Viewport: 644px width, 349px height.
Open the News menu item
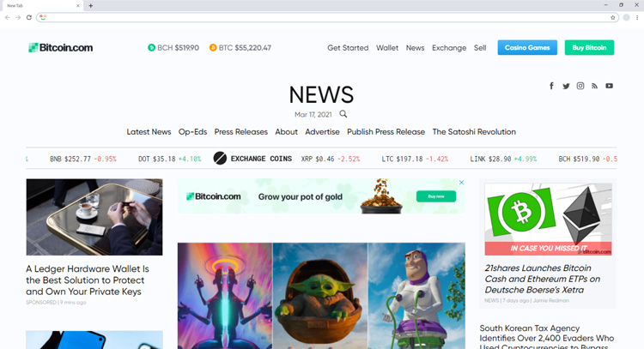pyautogui.click(x=416, y=48)
